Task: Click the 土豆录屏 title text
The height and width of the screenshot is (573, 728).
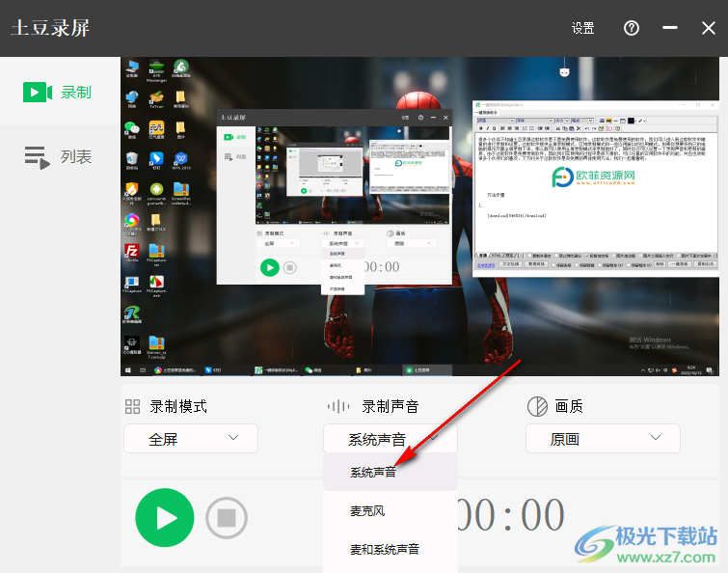Action: click(50, 28)
